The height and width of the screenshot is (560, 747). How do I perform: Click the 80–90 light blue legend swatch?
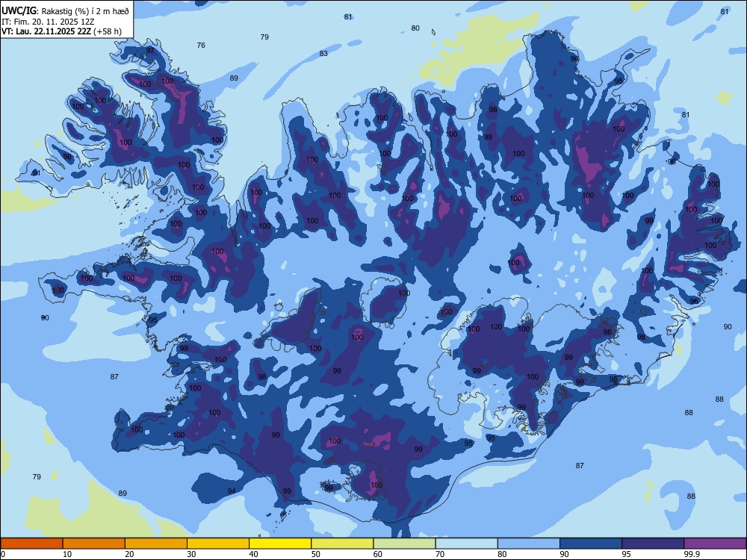(529, 544)
